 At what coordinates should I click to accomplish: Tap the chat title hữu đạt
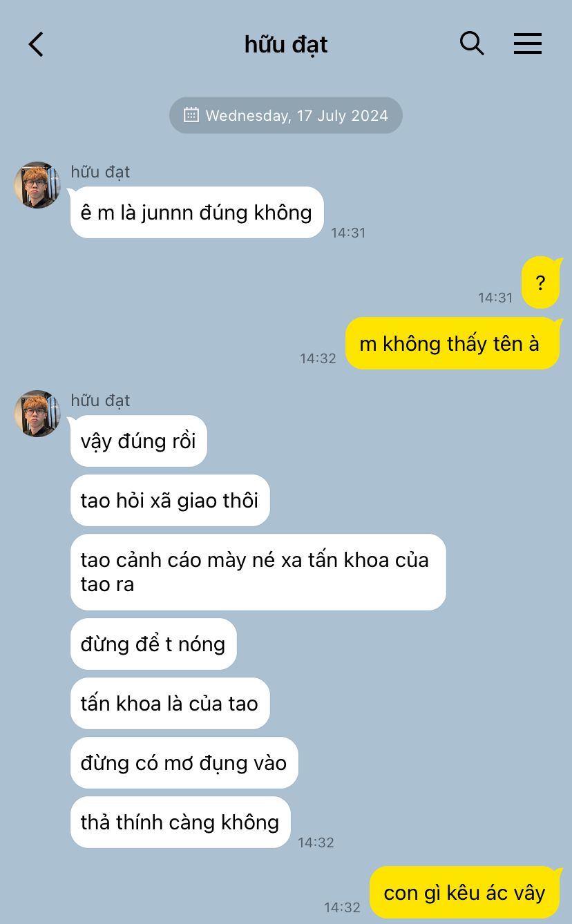tap(286, 44)
